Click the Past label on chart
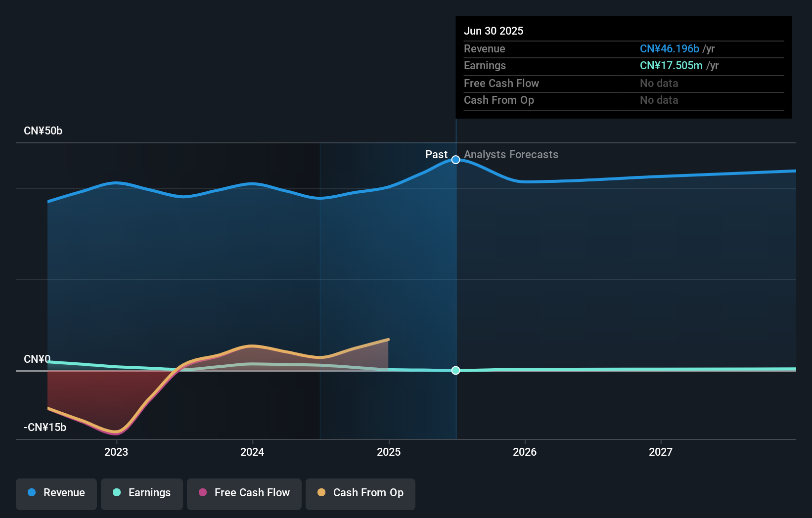 [x=436, y=155]
